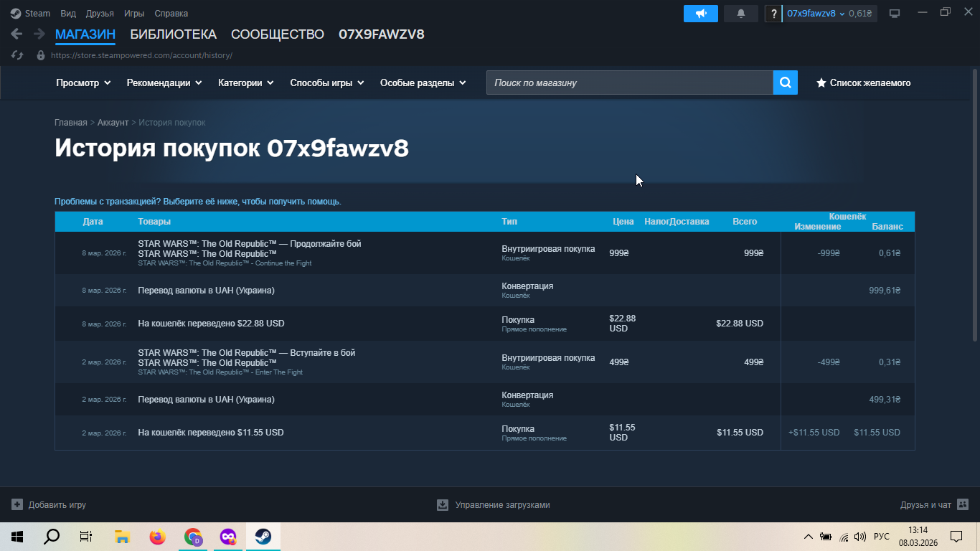Click the Поиск по магазину search field
Viewport: 980px width, 551px height.
[x=630, y=83]
